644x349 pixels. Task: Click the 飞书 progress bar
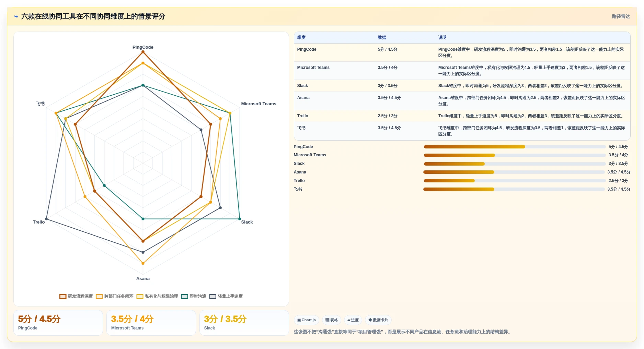514,189
